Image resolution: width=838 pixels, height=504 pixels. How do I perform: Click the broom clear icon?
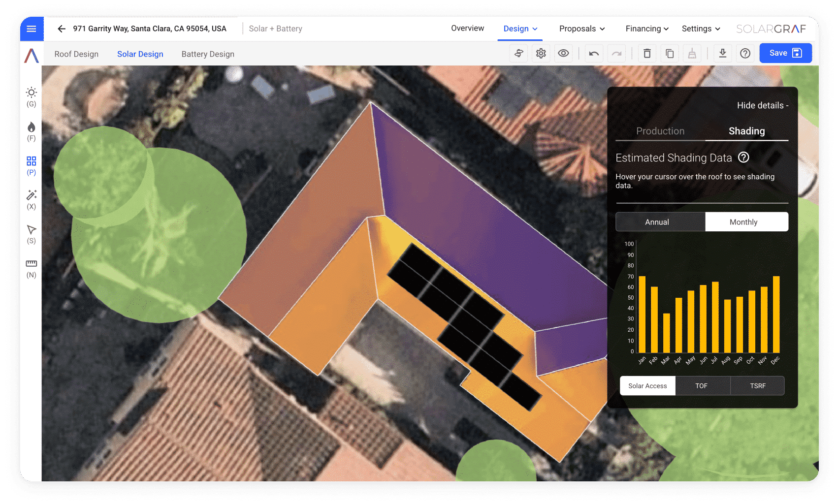tap(692, 53)
